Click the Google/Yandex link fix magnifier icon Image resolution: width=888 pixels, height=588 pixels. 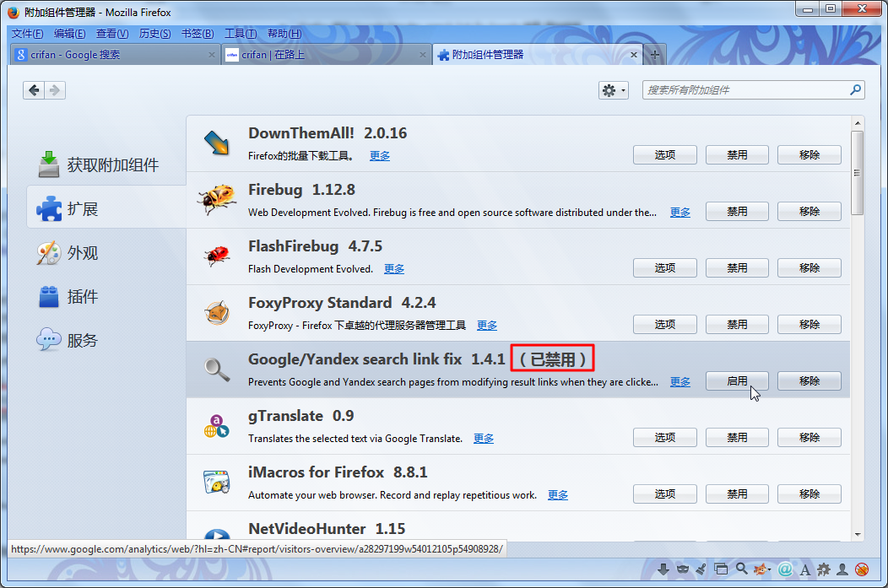point(217,370)
